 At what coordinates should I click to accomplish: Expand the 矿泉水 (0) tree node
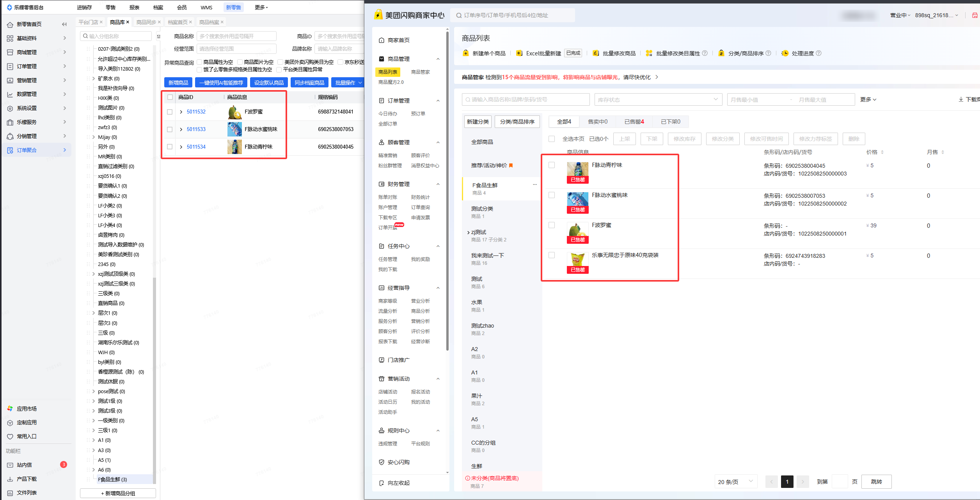[x=94, y=78]
